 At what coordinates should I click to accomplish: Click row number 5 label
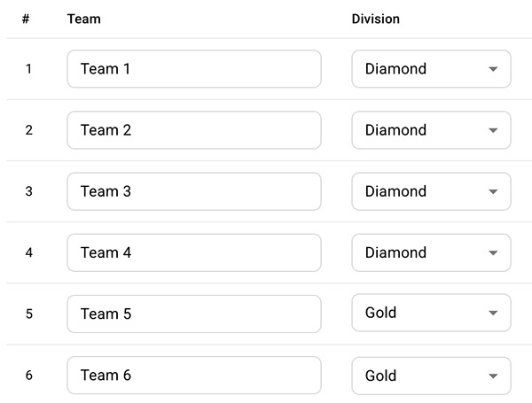point(29,314)
